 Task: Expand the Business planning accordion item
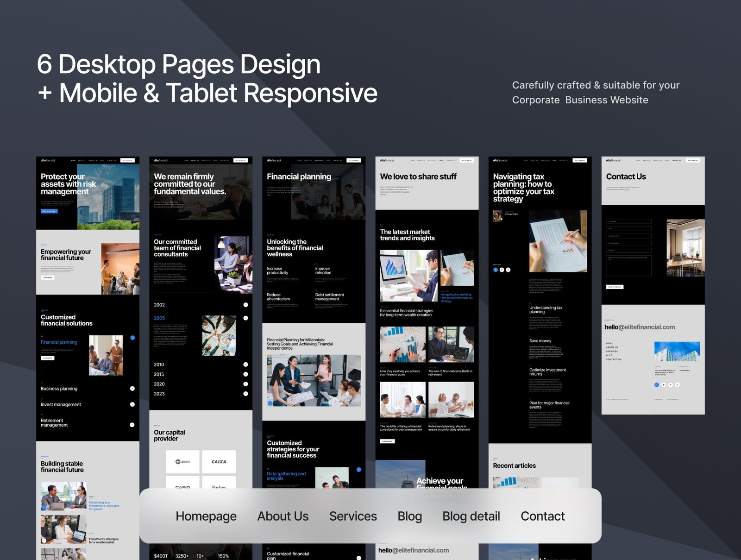tap(132, 389)
